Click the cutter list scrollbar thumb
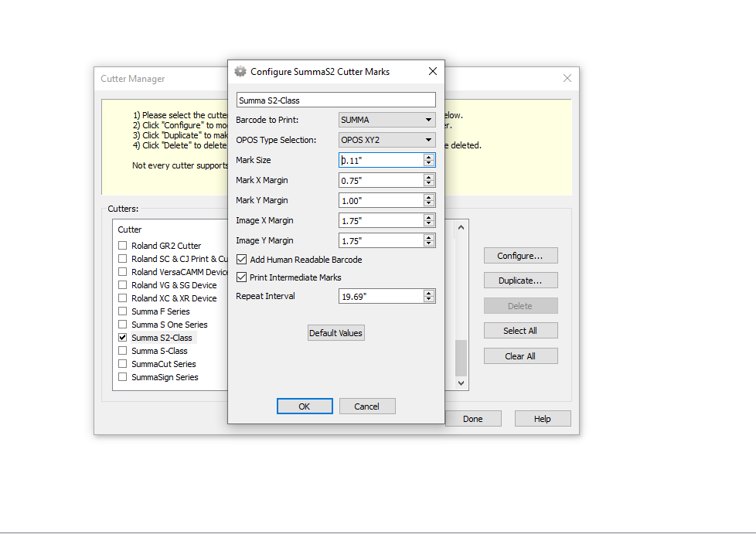Image resolution: width=756 pixels, height=534 pixels. [x=461, y=358]
